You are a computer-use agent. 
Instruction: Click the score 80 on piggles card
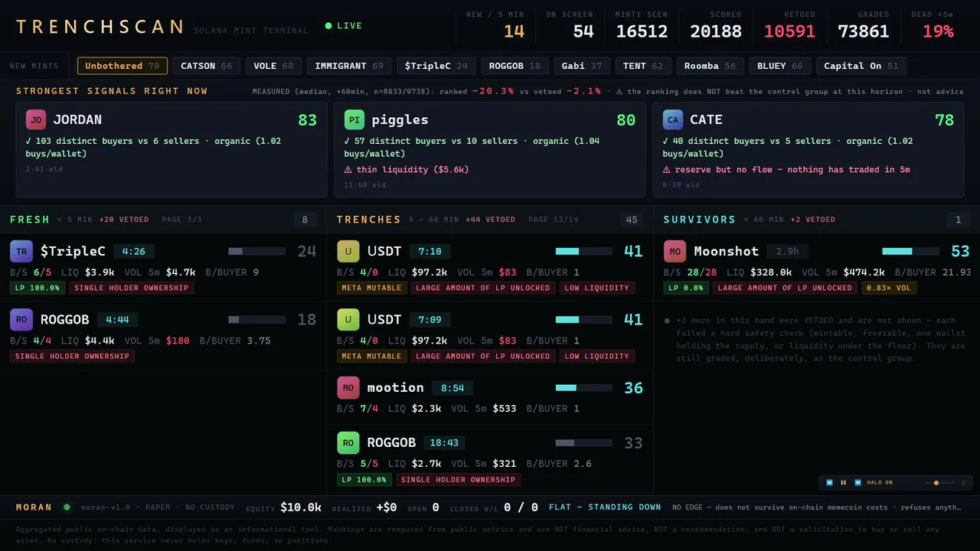[626, 120]
